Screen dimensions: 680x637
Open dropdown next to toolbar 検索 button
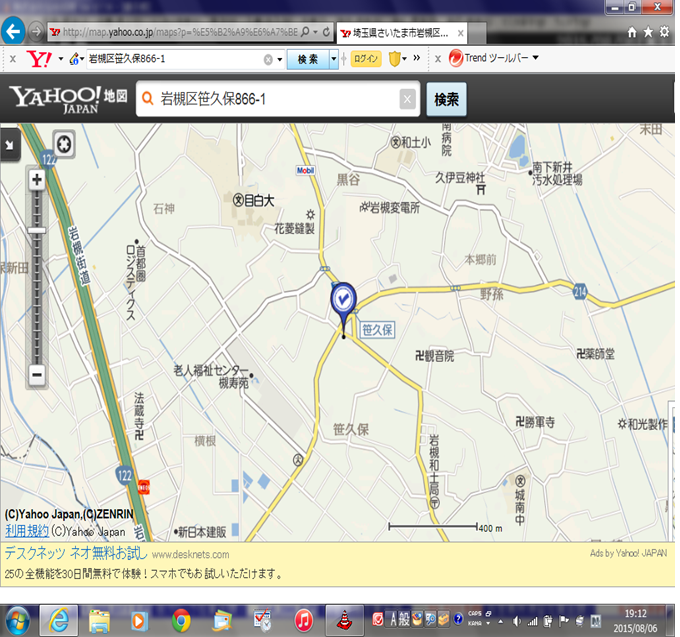(333, 59)
